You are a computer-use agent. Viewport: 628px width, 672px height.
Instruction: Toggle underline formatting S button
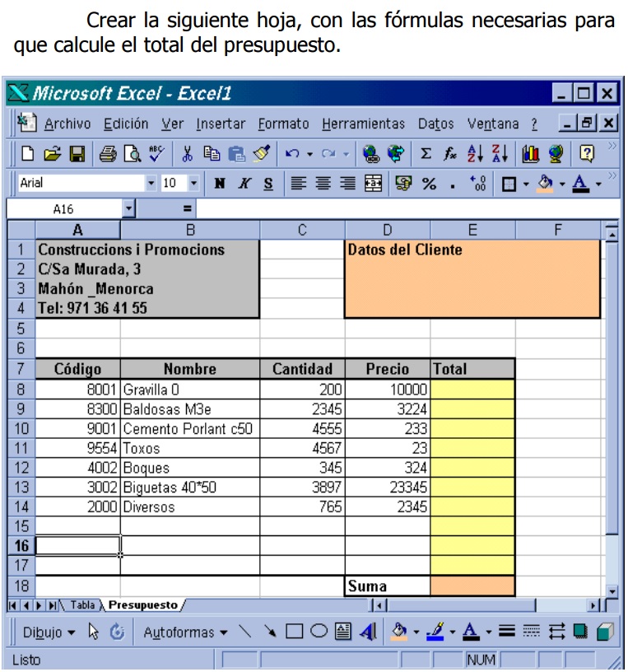[268, 184]
